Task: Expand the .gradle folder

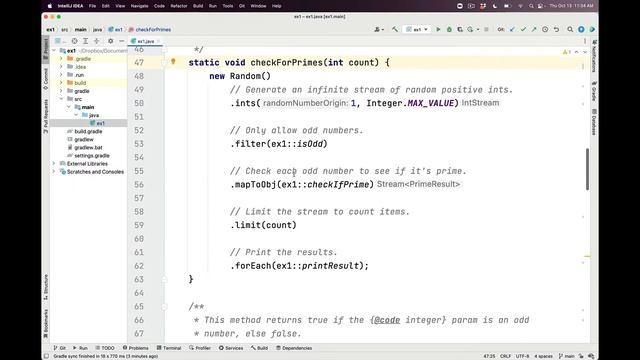Action: tap(61, 59)
